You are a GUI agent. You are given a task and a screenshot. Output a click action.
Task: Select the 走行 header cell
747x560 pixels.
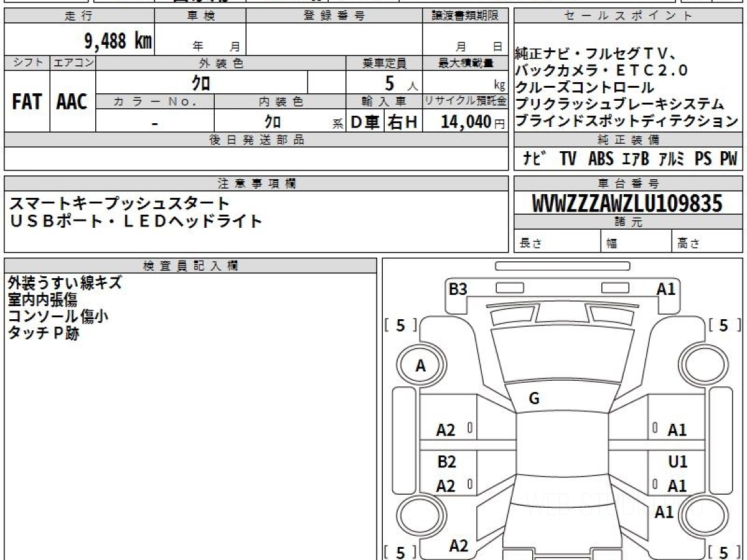78,16
